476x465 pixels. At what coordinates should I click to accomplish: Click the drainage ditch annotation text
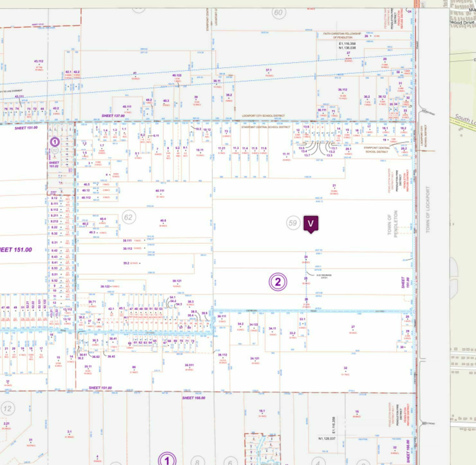(x=324, y=276)
